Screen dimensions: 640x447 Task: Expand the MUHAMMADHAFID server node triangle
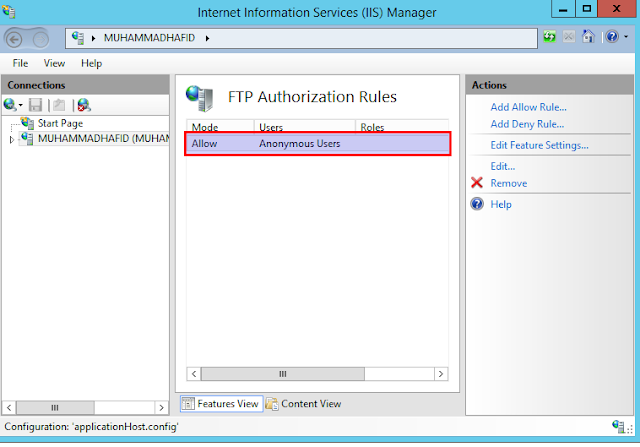(x=12, y=140)
